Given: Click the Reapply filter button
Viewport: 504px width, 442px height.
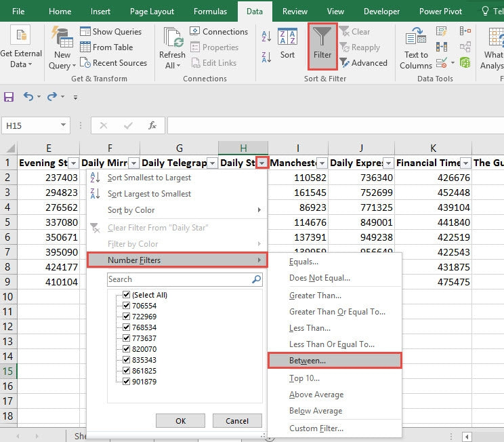Looking at the screenshot, I should coord(360,47).
